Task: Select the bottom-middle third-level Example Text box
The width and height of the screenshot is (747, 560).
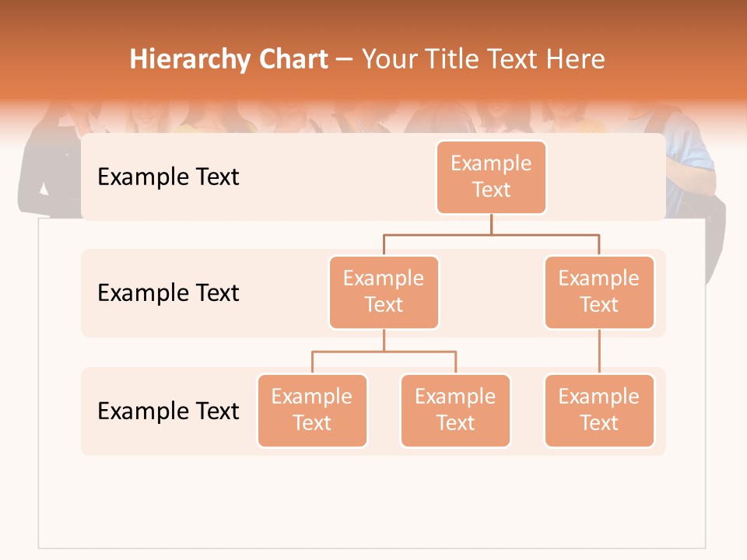Action: (x=455, y=410)
